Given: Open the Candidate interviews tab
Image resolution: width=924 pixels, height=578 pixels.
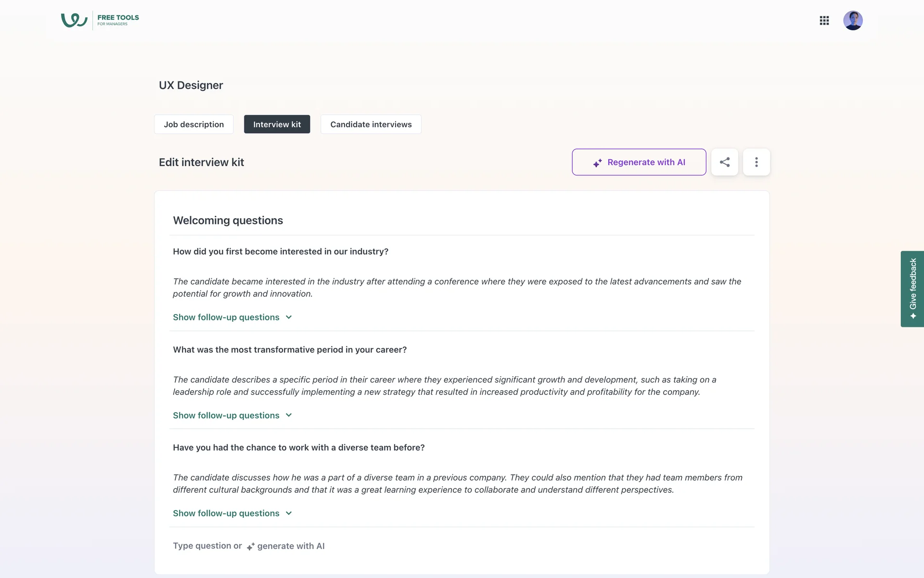Looking at the screenshot, I should click(371, 124).
